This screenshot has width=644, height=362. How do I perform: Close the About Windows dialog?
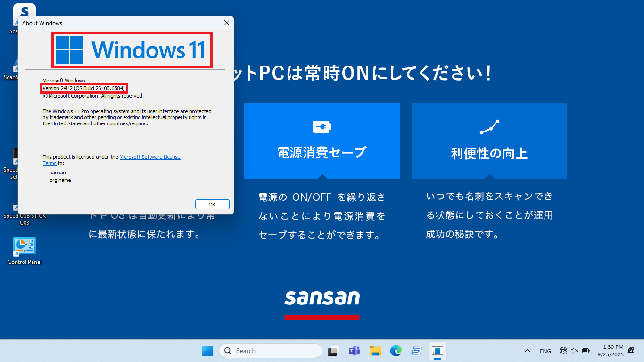tap(227, 23)
